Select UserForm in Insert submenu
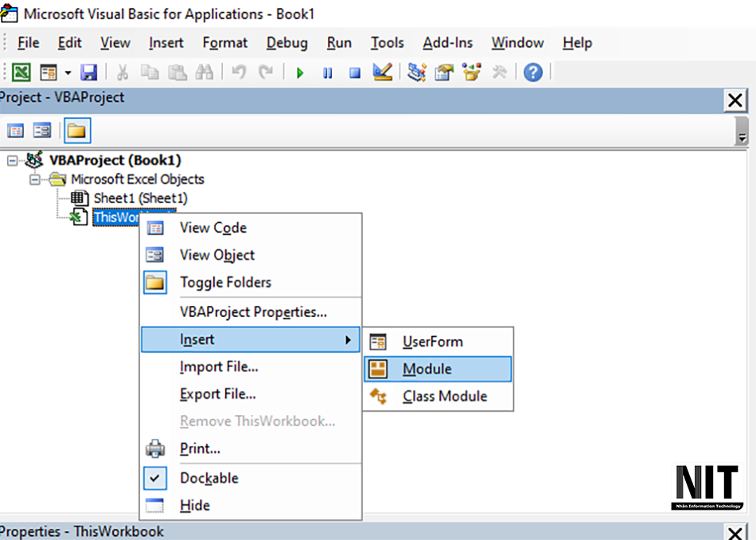Screen dimensions: 756x540 coord(438,342)
